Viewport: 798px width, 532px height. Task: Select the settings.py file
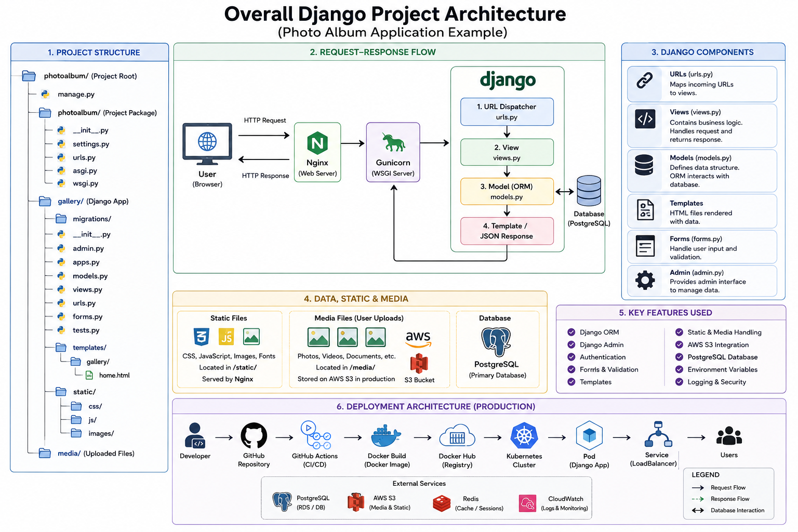(83, 144)
